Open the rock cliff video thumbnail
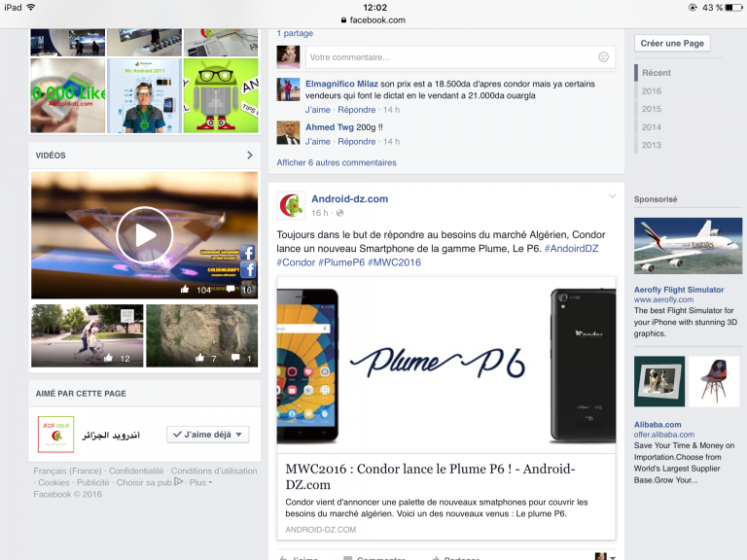 click(202, 335)
